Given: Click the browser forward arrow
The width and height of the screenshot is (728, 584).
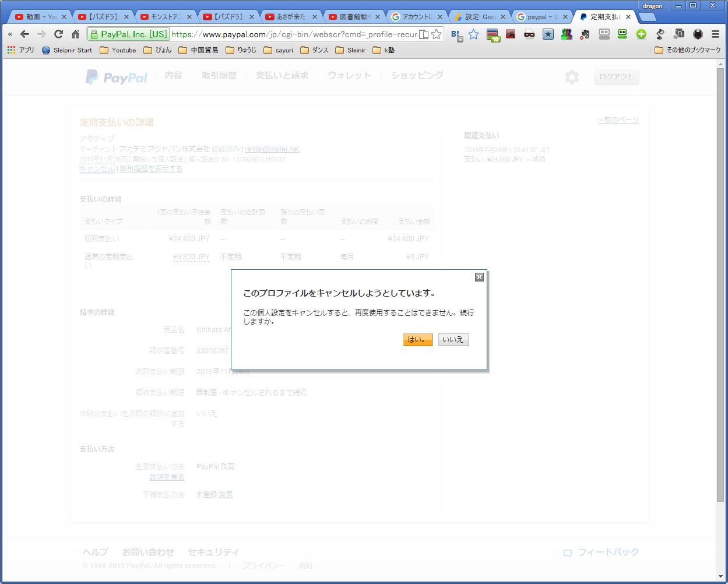Looking at the screenshot, I should pyautogui.click(x=41, y=34).
